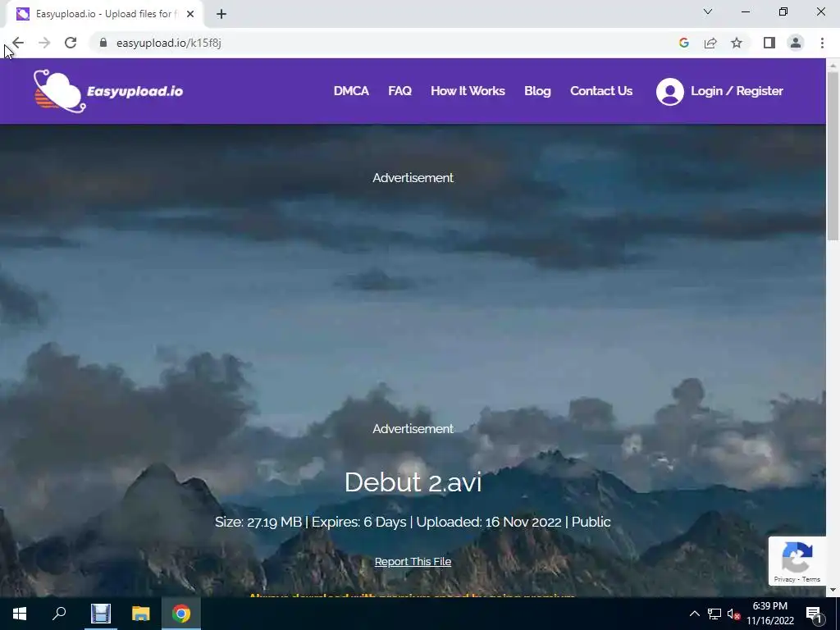Open the notification center icon
Viewport: 840px width, 630px height.
[x=815, y=614]
